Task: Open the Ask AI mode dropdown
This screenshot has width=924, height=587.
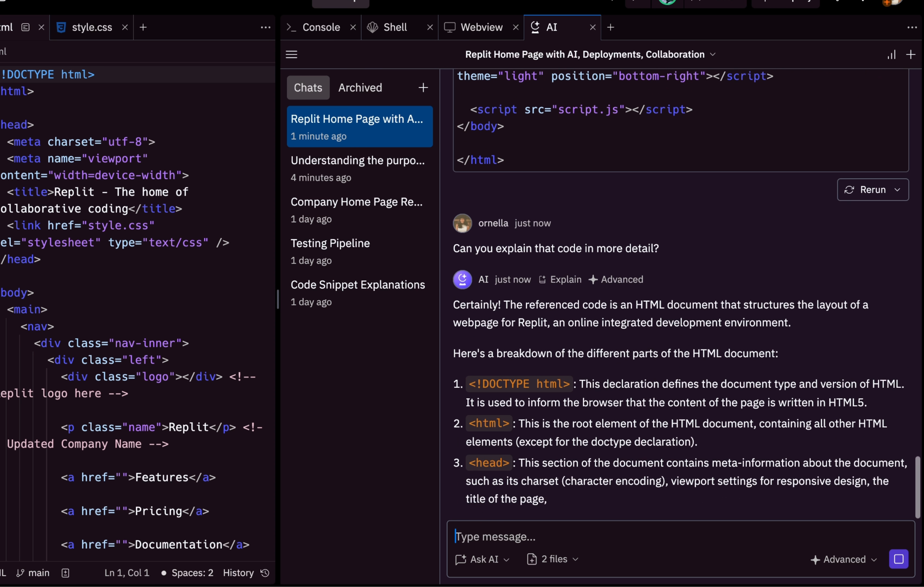Action: coord(483,559)
